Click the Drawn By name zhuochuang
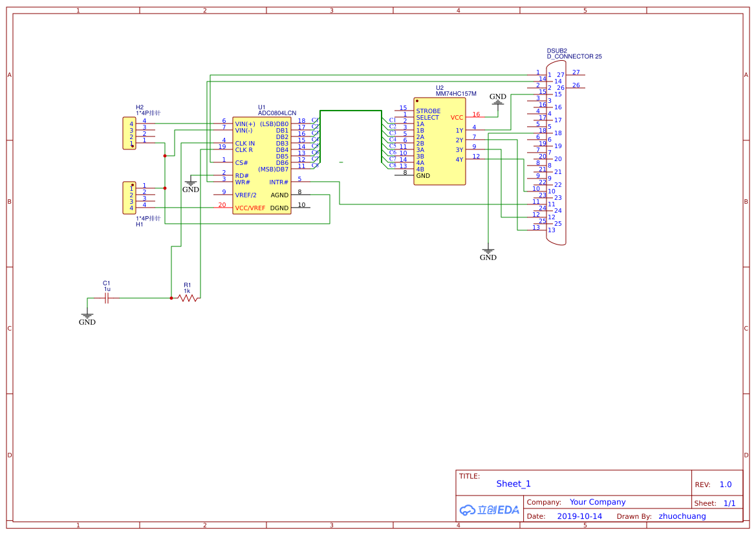 [x=682, y=516]
